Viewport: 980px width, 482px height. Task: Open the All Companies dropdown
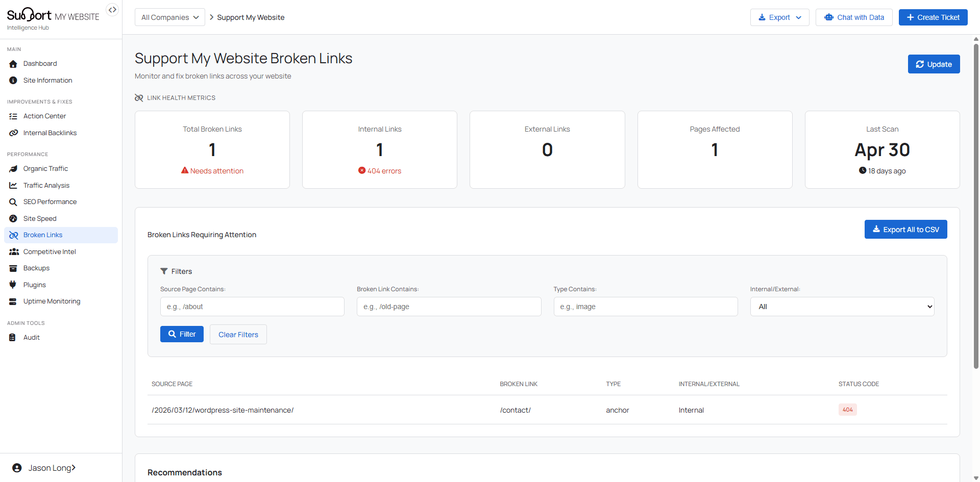[170, 17]
